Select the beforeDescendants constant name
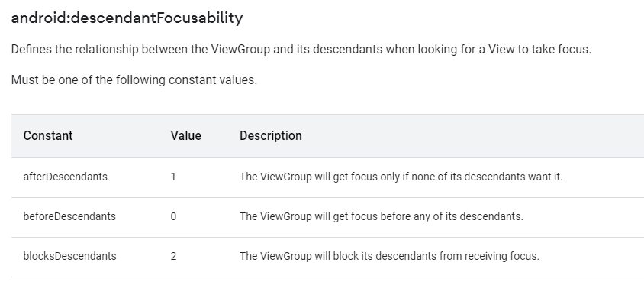Viewport: 644px width, 295px height. pyautogui.click(x=69, y=216)
